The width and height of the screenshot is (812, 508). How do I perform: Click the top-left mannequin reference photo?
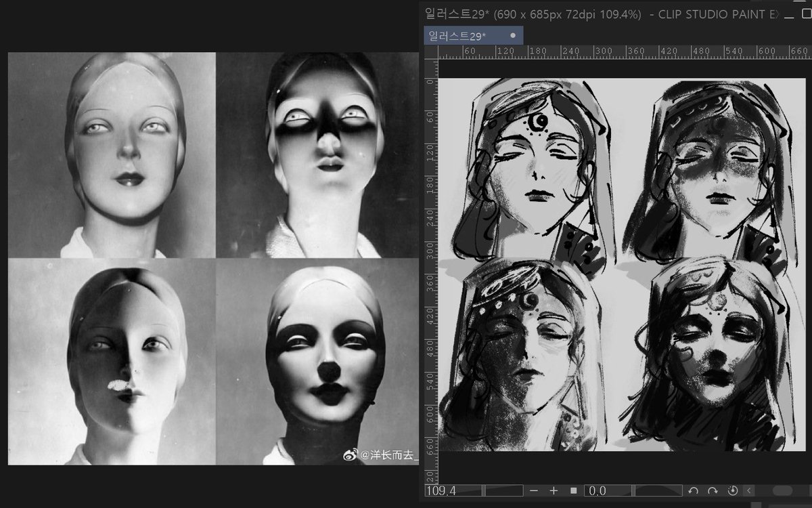pos(112,155)
